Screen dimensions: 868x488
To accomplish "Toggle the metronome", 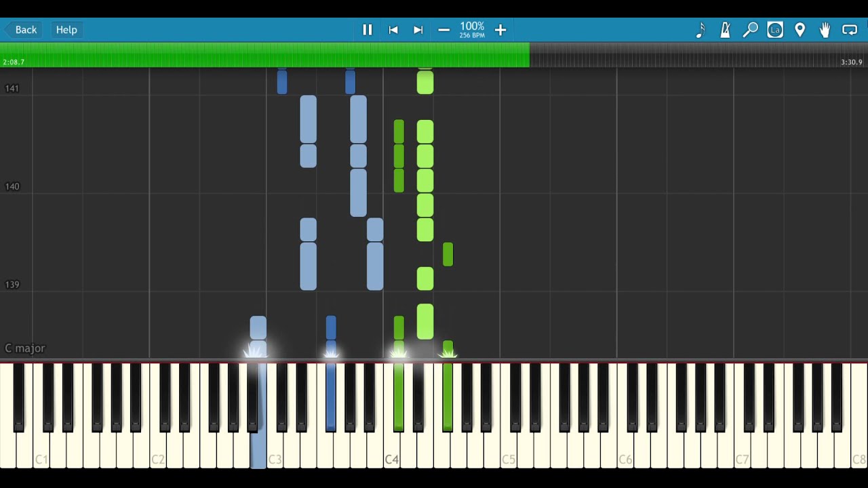I will pyautogui.click(x=726, y=30).
